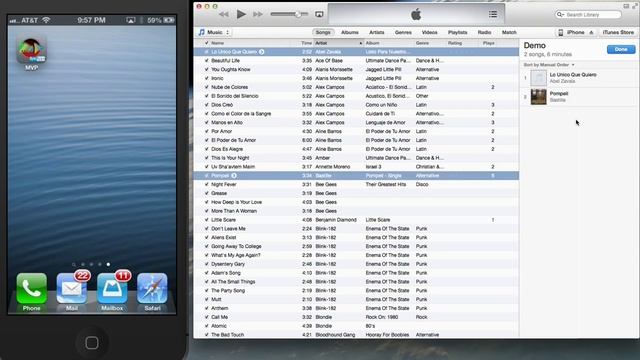Uncheck the Ironic song checkbox
640x360 pixels.
[x=207, y=78]
